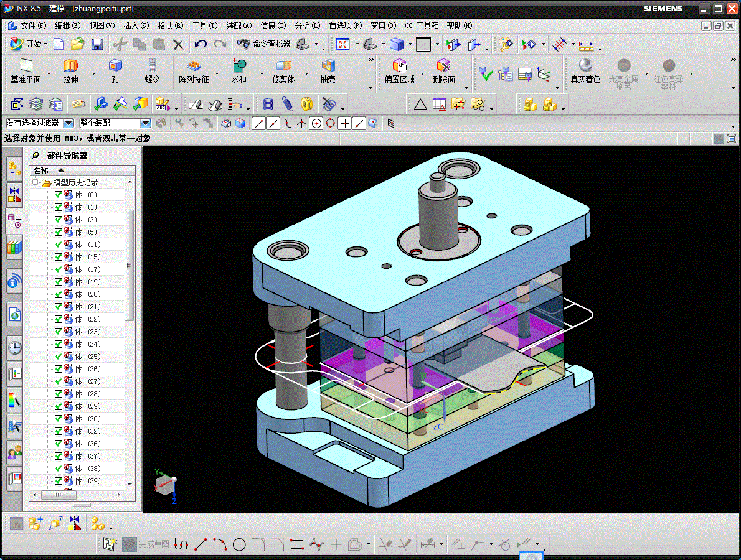Click the 命令查找器 command finder button

(264, 44)
